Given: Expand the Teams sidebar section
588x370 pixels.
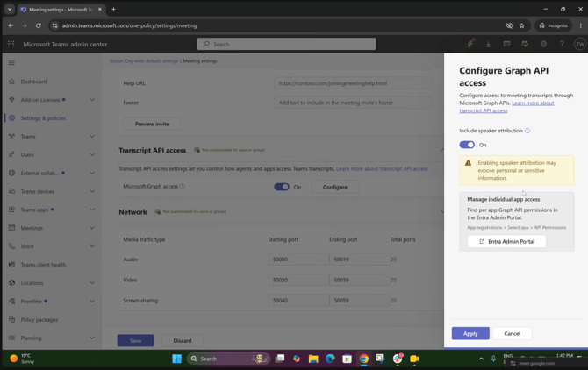Looking at the screenshot, I should 92,136.
